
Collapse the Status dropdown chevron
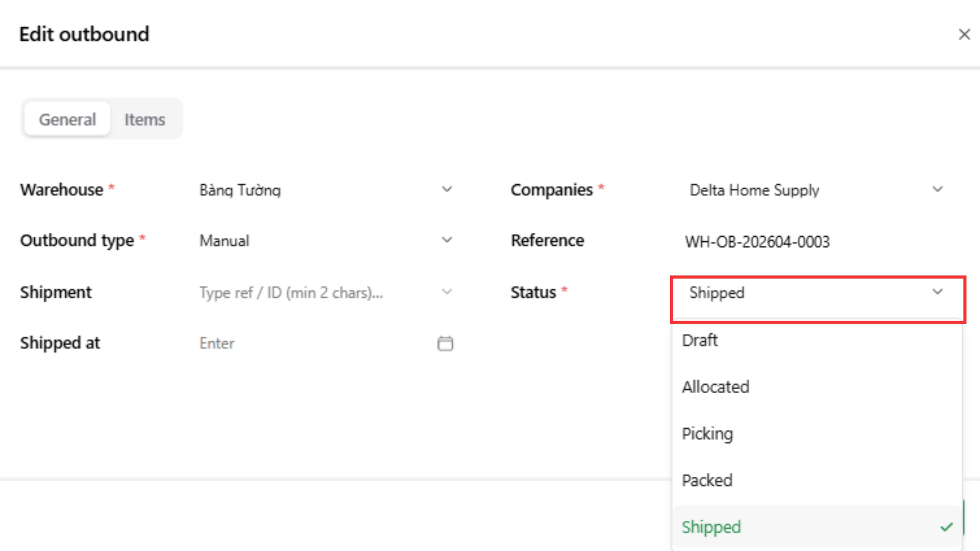pyautogui.click(x=937, y=292)
